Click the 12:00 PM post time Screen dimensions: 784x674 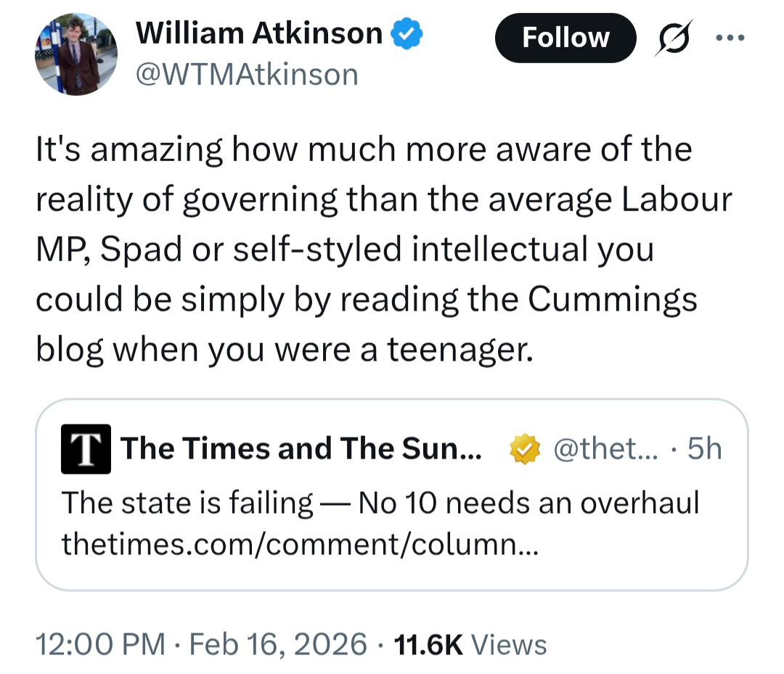click(101, 644)
